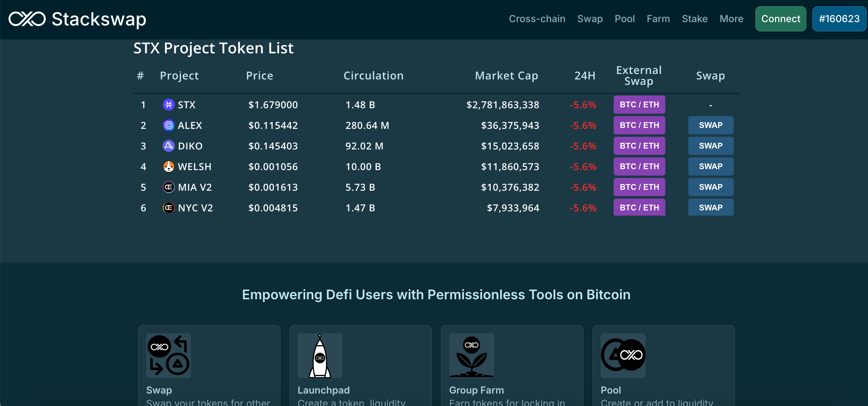868x406 pixels.
Task: Click circulation value 10.00 B
Action: [x=363, y=166]
